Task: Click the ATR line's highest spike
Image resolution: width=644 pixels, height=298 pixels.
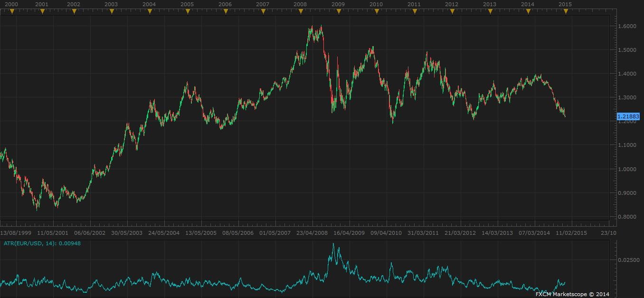Action: pyautogui.click(x=333, y=244)
